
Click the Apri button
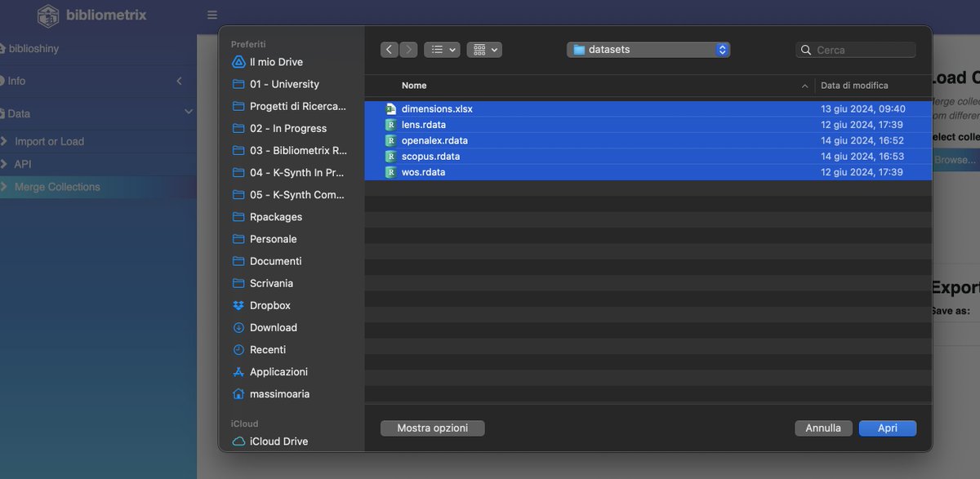click(x=888, y=428)
